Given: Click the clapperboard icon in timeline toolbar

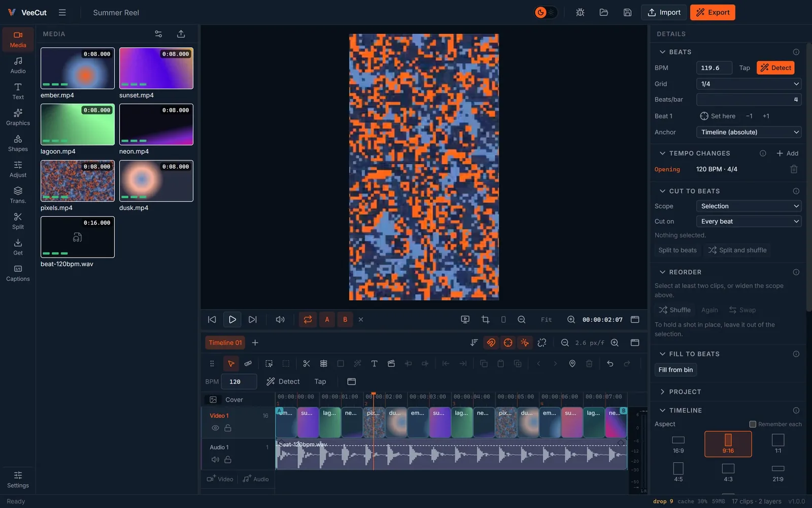Looking at the screenshot, I should [391, 364].
